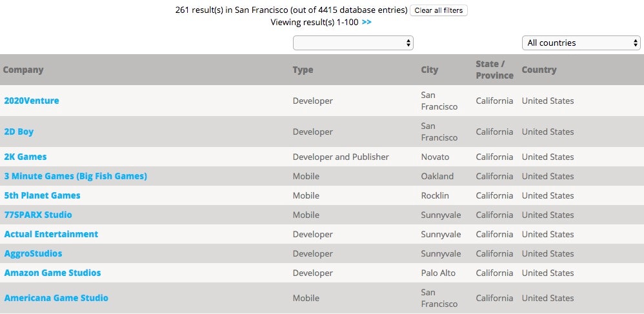Click the '261 result(s) in San Francisco' text
Screen dimensions: 644x314
[231, 10]
